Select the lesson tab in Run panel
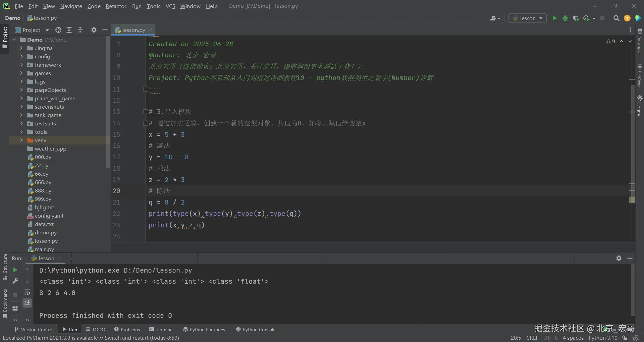Viewport: 644px width, 342px height. click(x=46, y=258)
